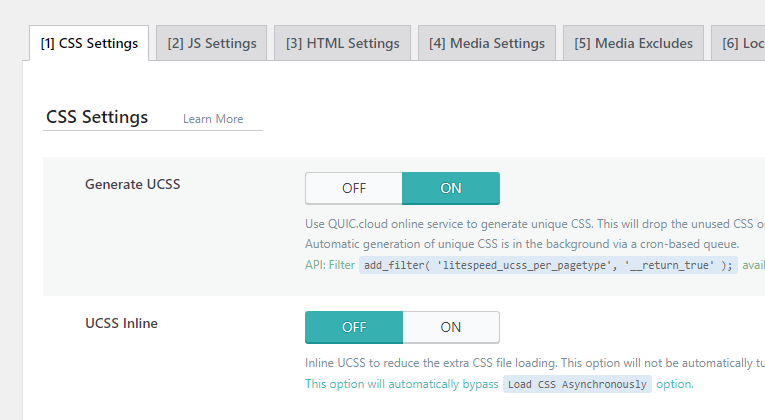
Task: Click the green API: Filter text
Action: 330,265
